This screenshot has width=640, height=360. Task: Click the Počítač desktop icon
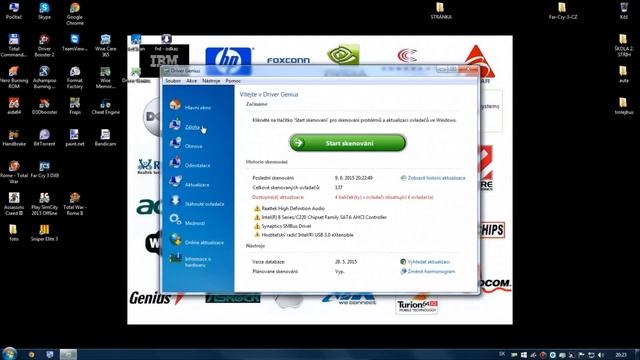point(14,11)
